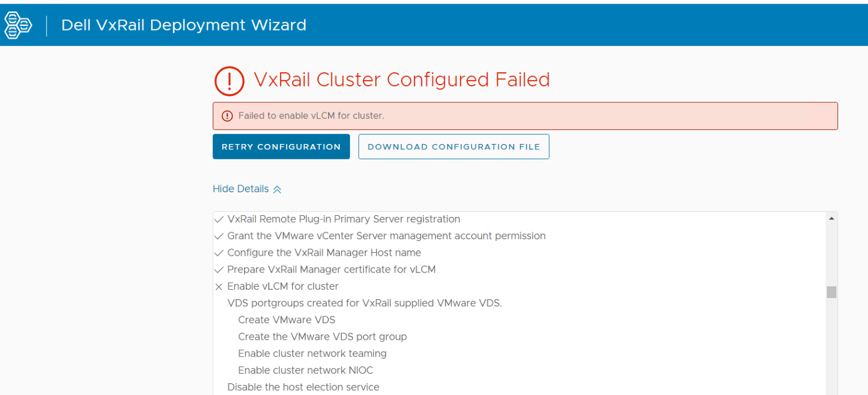868x395 pixels.
Task: Click the Dell VxRail Deployment Wizard title
Action: pyautogui.click(x=183, y=25)
